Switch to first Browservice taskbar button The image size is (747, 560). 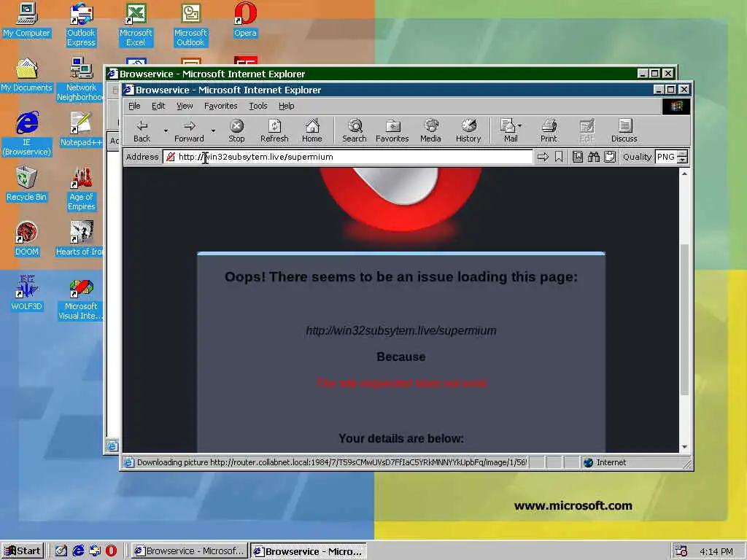click(190, 551)
